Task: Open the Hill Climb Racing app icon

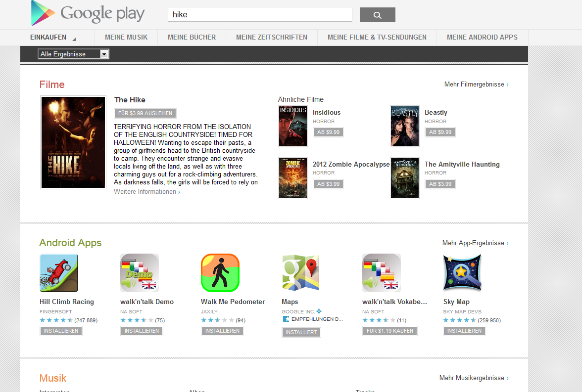Action: [59, 273]
